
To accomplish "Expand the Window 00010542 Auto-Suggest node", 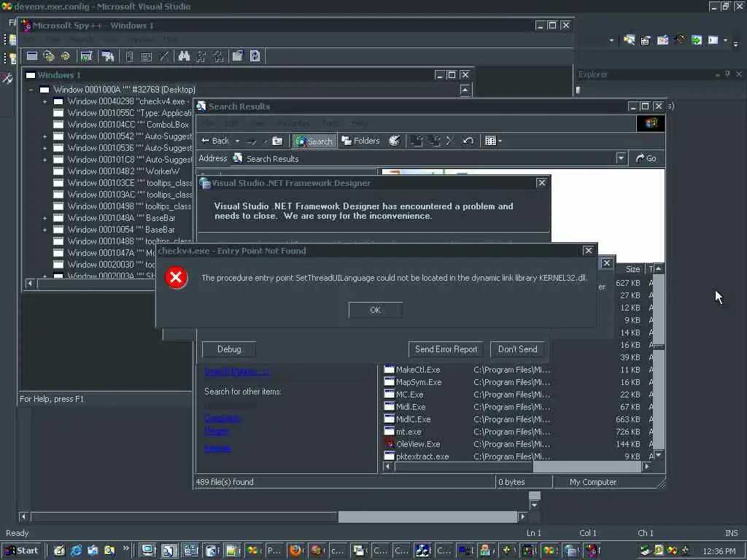I will 44,136.
